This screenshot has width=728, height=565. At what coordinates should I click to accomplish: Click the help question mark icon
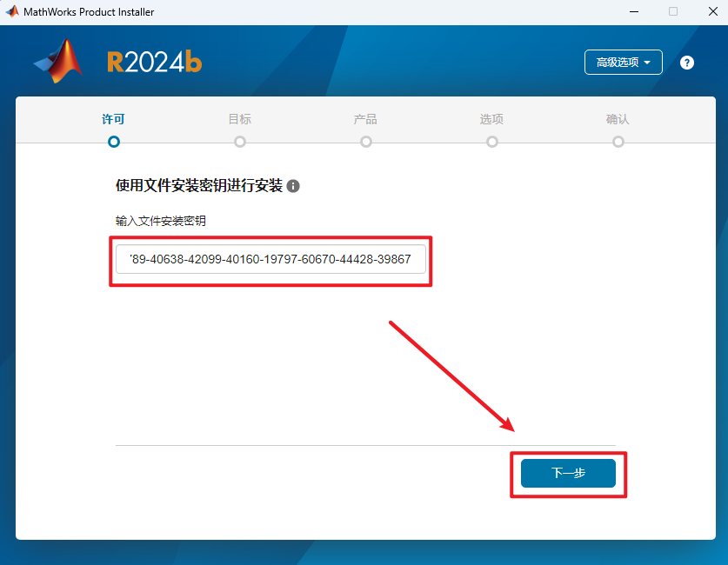click(x=686, y=63)
